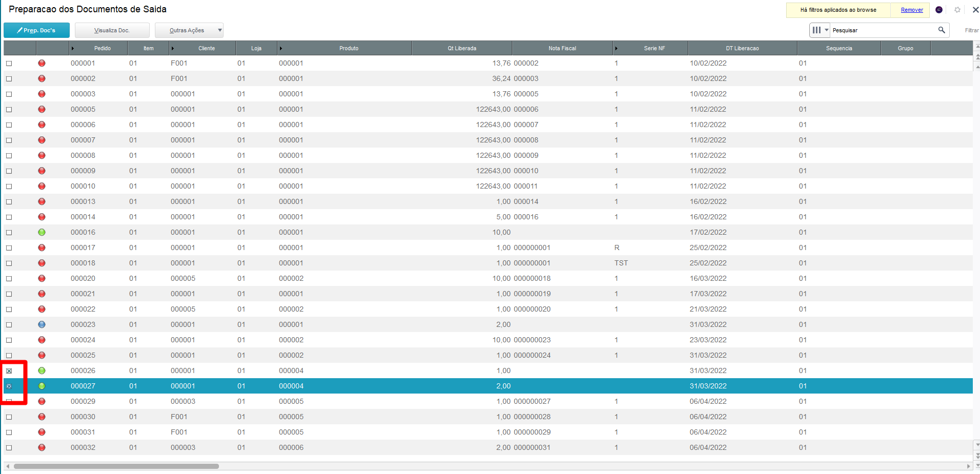Viewport: 980px width, 474px height.
Task: Click red status dot of pedido 000018
Action: pyautogui.click(x=42, y=263)
